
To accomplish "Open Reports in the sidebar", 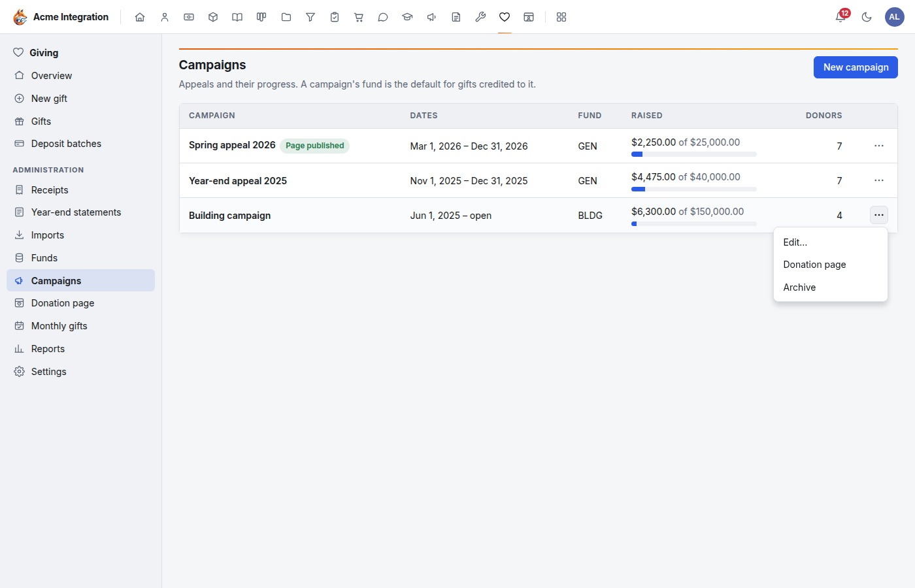I will [x=81, y=349].
